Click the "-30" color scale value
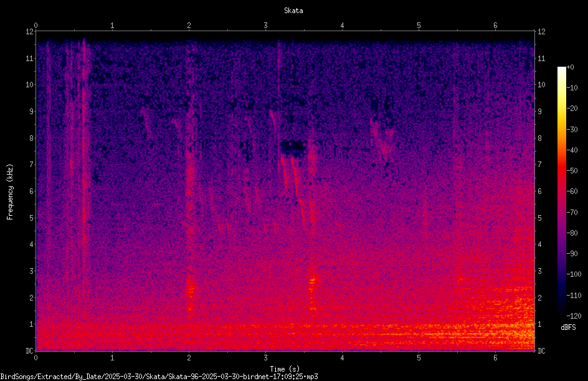Image resolution: width=588 pixels, height=381 pixels. click(x=572, y=130)
